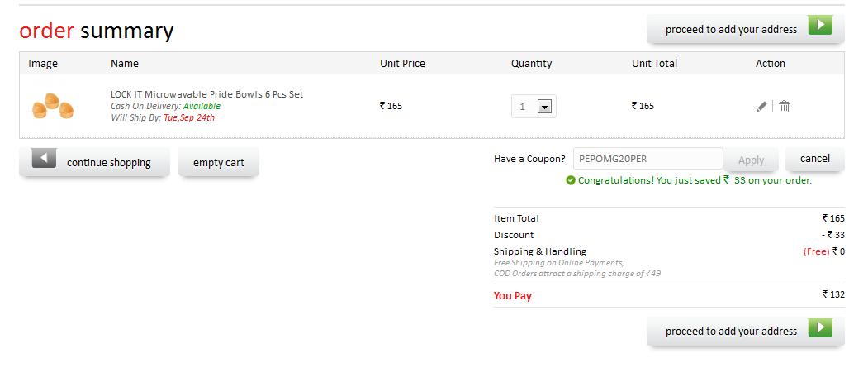The image size is (868, 368).
Task: Click the green arrow icon on top proceed button
Action: pyautogui.click(x=820, y=26)
